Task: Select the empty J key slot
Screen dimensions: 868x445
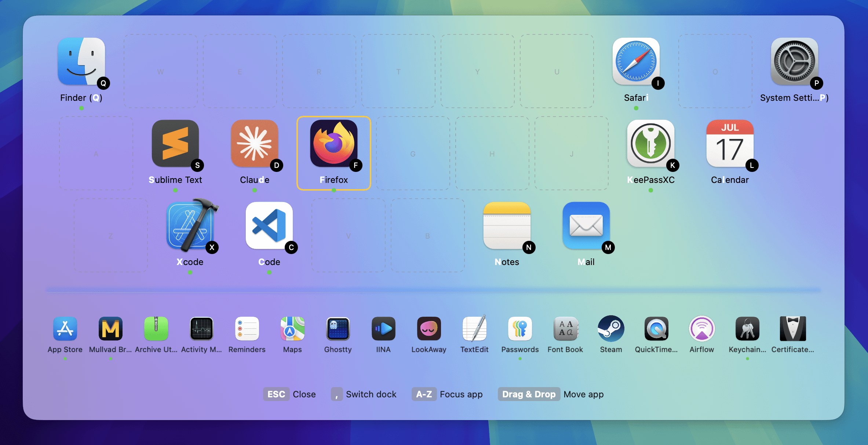Action: tap(572, 153)
